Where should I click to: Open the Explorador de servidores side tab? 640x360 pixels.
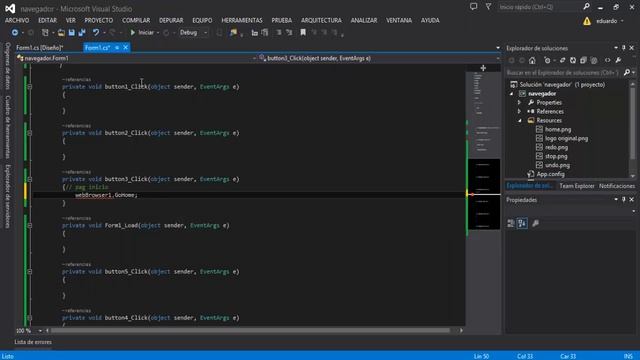7,196
